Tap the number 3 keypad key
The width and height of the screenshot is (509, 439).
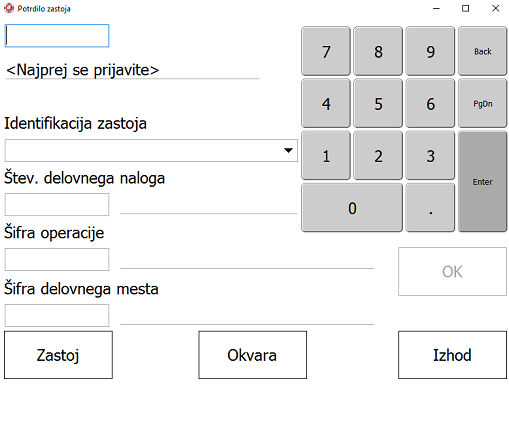pyautogui.click(x=430, y=156)
